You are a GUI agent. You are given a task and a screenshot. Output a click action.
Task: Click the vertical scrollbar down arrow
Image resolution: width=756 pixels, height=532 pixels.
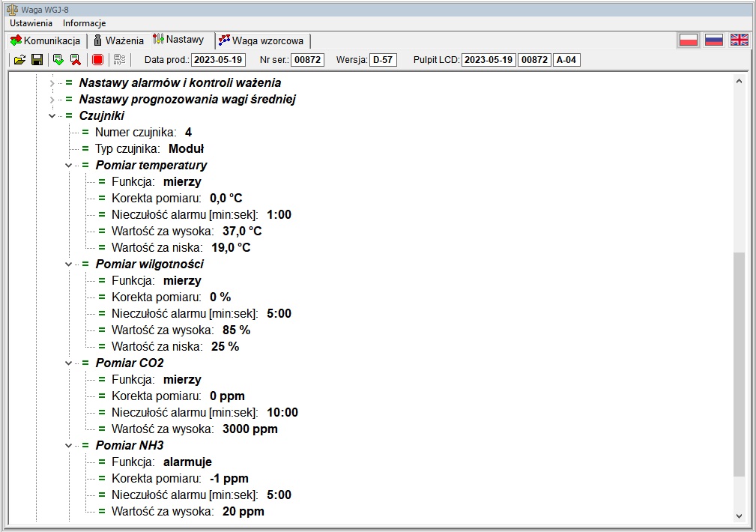click(x=739, y=516)
